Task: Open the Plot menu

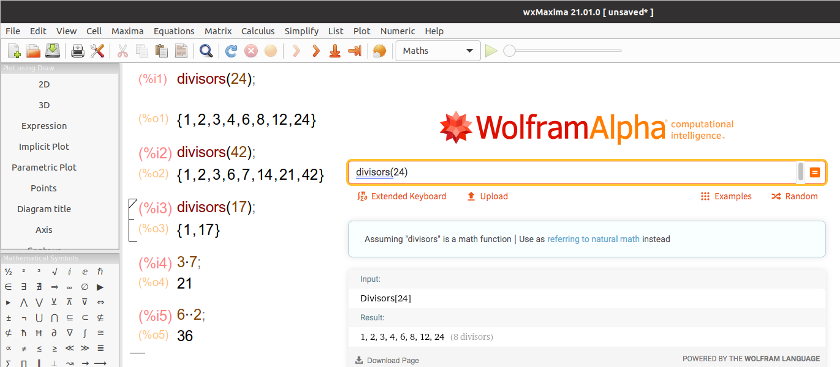Action: click(362, 31)
